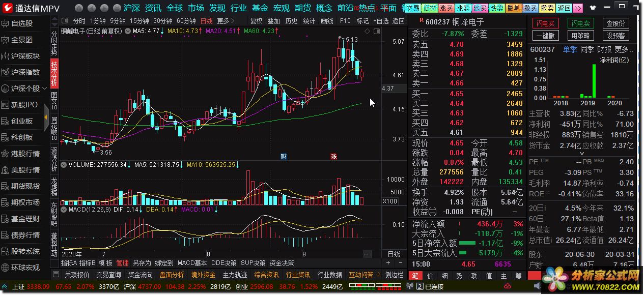The width and height of the screenshot is (644, 295).
Task: Click the 通达信 logo icon
Action: 8,8
